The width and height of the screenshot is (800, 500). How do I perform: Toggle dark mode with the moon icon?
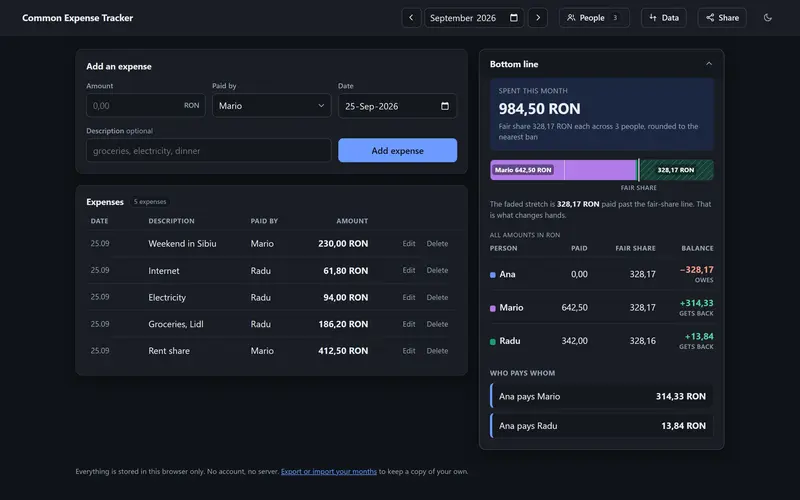[767, 18]
